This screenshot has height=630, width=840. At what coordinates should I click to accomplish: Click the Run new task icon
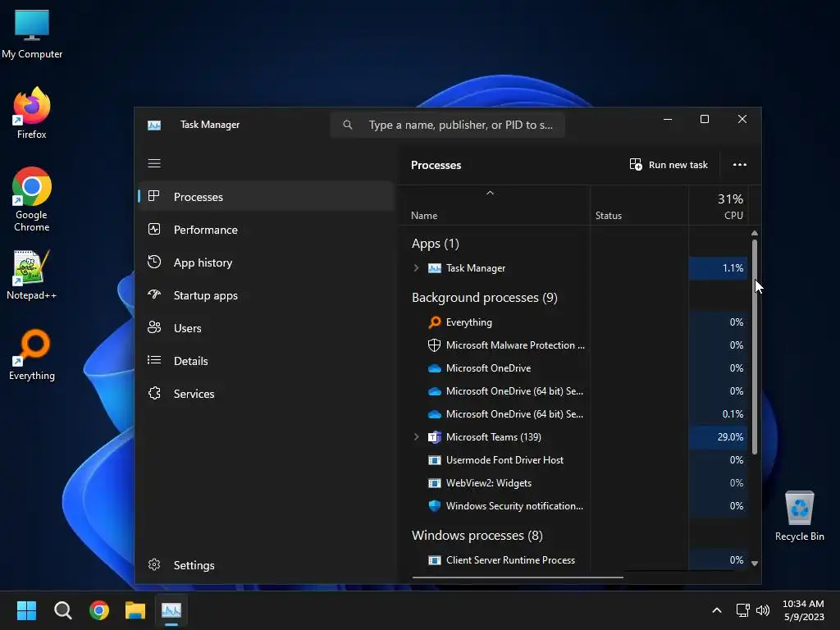point(636,164)
